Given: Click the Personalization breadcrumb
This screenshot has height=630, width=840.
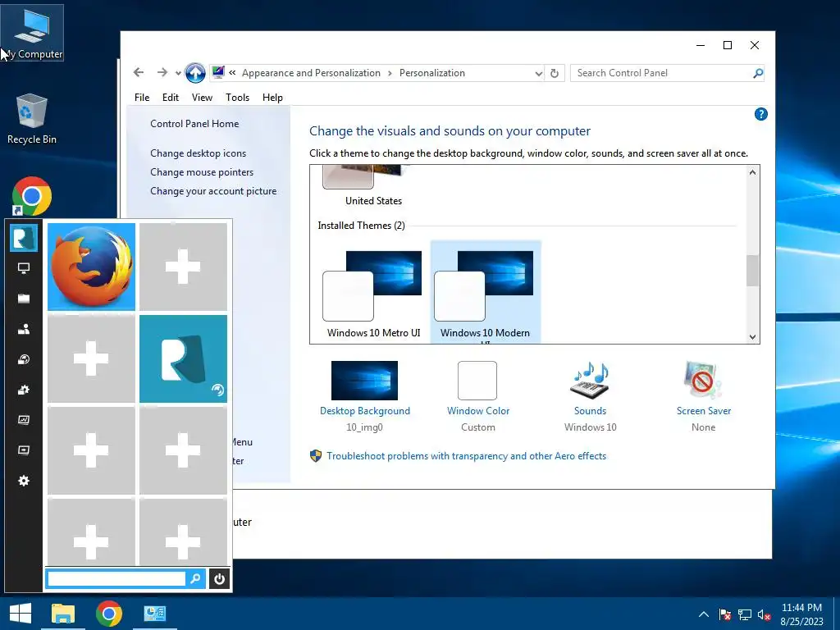Looking at the screenshot, I should click(431, 73).
